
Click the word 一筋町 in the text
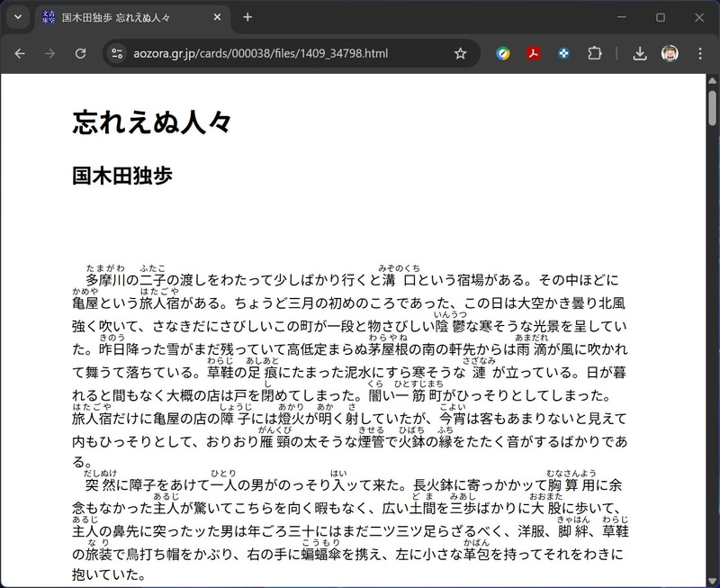(418, 395)
